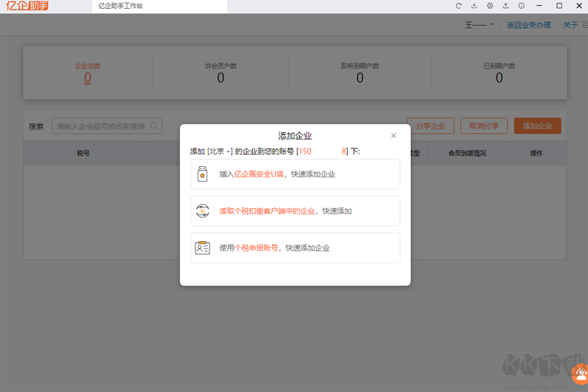Click the download icon in title bar
This screenshot has width=588, height=392.
pyautogui.click(x=474, y=6)
